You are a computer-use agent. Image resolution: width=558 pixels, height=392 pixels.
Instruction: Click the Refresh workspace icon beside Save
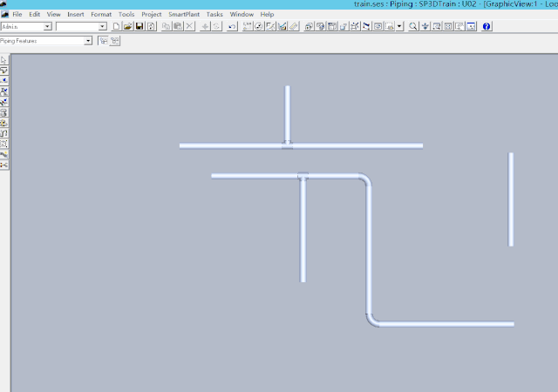151,26
